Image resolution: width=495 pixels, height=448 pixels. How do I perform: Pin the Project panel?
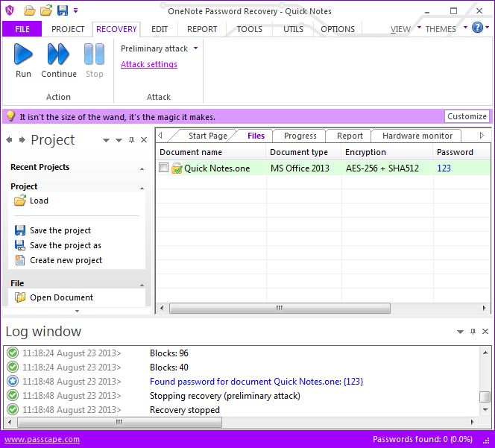[132, 140]
